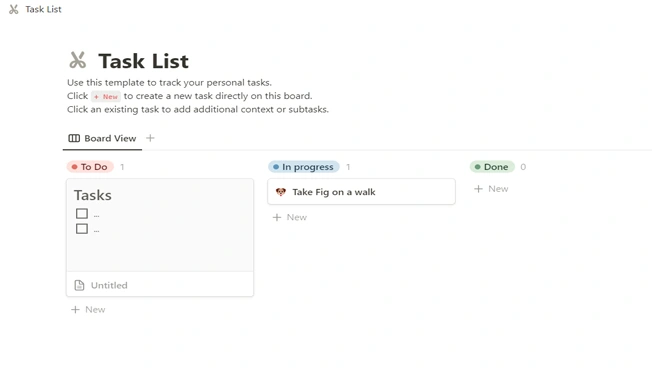Screen dimensions: 652x374
Task: Open the Done status group label
Action: (492, 167)
